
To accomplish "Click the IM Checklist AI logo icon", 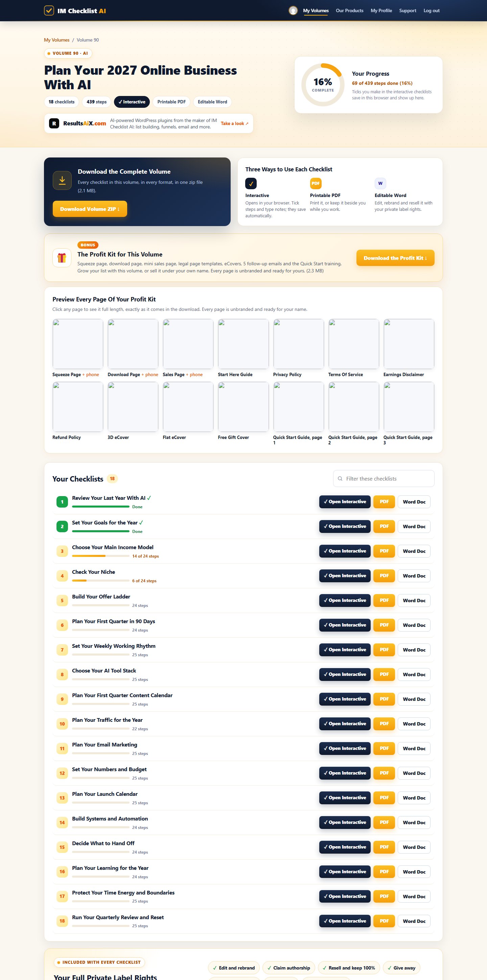I will click(49, 10).
